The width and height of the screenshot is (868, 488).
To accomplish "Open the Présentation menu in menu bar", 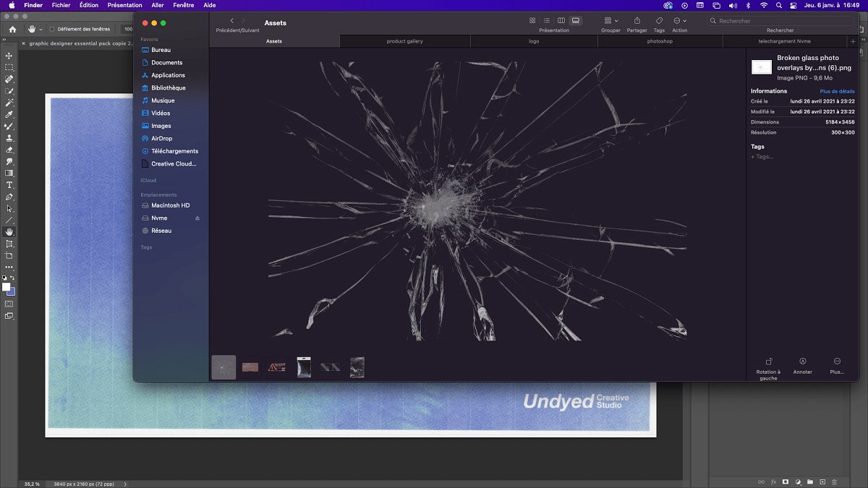I will (x=124, y=5).
